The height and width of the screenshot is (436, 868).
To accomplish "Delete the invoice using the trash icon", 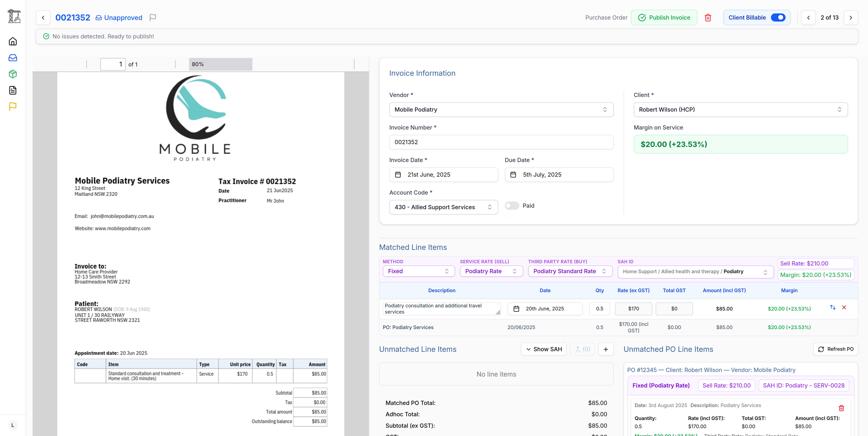I will coord(708,17).
